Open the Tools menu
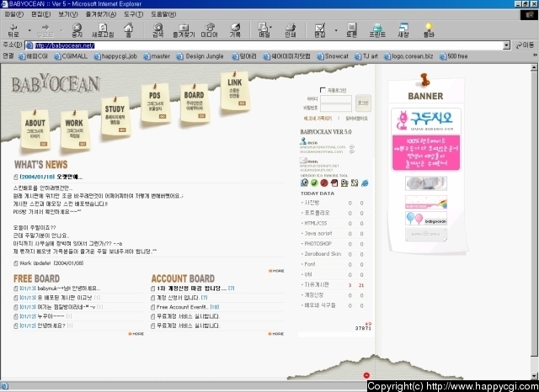Image resolution: width=539 pixels, height=392 pixels. 133,14
